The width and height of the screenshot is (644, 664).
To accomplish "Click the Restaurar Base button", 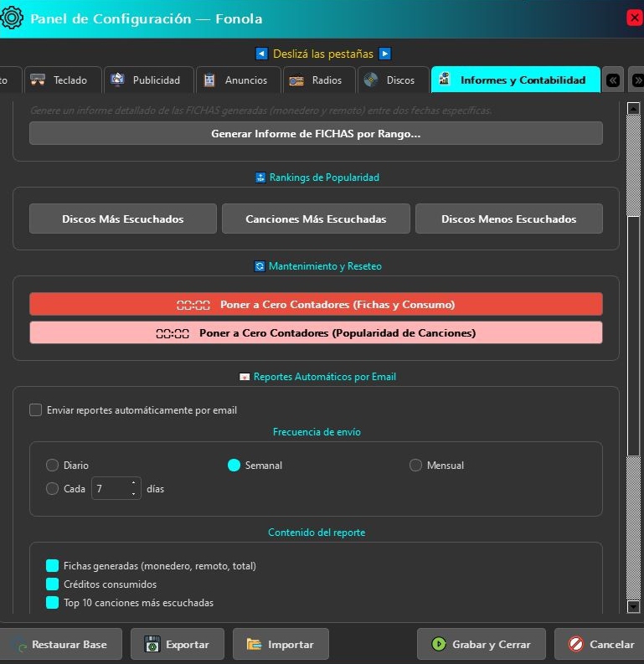I will (x=61, y=644).
